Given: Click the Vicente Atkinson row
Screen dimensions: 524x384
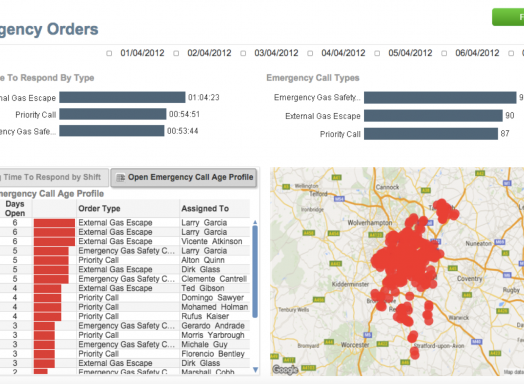Looking at the screenshot, I should tap(125, 241).
